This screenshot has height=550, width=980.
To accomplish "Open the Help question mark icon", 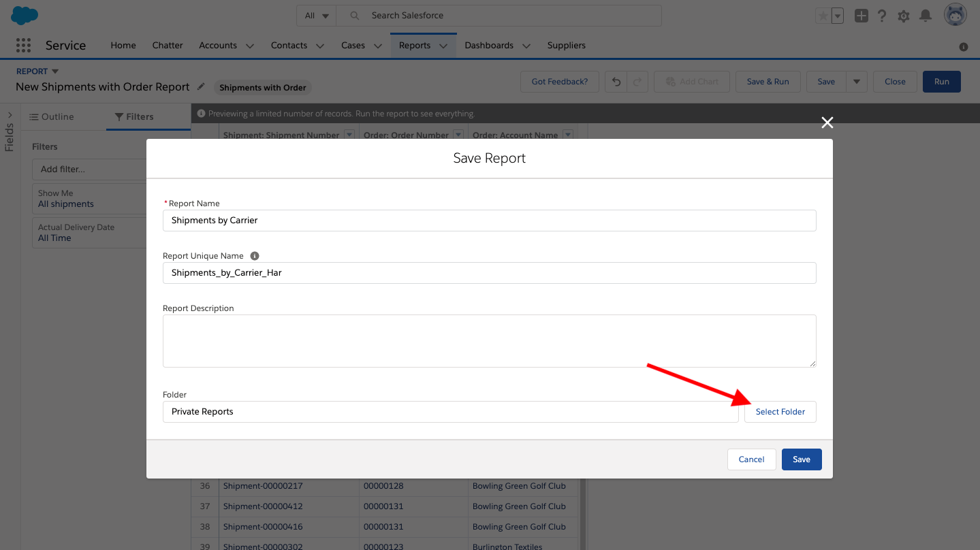I will click(882, 16).
